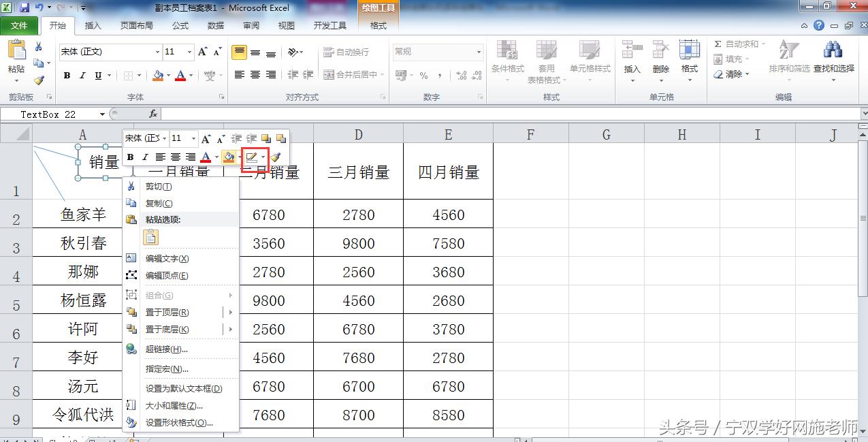This screenshot has width=868, height=442.
Task: Click the Shape Outline pen icon in mini toolbar
Action: coord(253,157)
